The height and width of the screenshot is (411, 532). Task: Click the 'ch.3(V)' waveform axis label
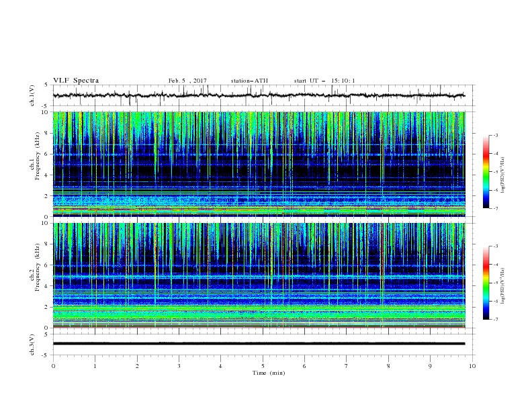point(32,345)
